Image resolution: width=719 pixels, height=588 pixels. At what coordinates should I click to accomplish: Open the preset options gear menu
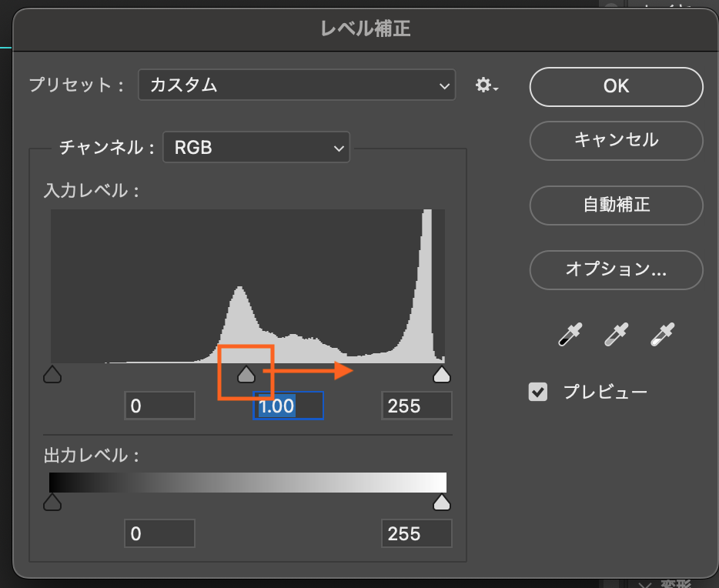(487, 85)
